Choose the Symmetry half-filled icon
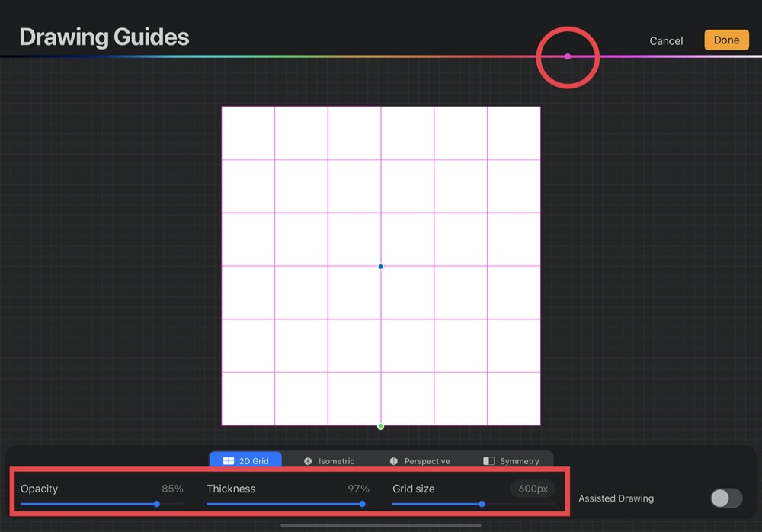Image resolution: width=762 pixels, height=532 pixels. coord(488,461)
